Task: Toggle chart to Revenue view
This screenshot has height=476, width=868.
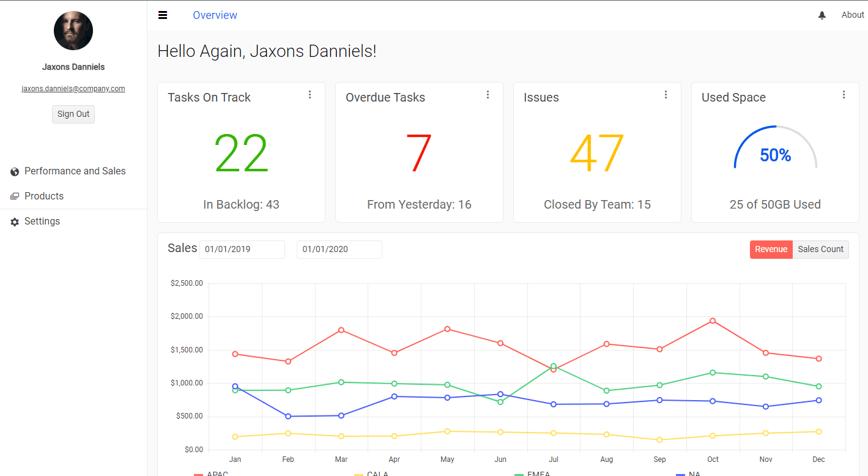Action: [771, 250]
